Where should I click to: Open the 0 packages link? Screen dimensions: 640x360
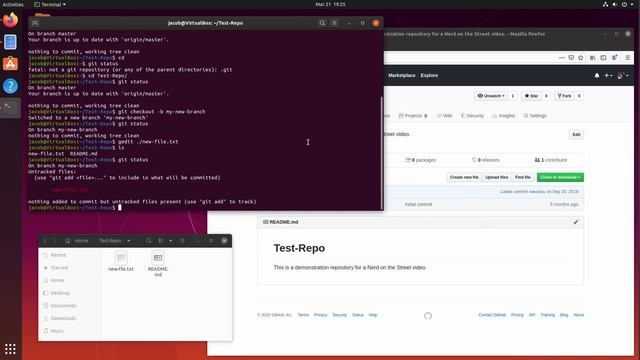pyautogui.click(x=420, y=160)
